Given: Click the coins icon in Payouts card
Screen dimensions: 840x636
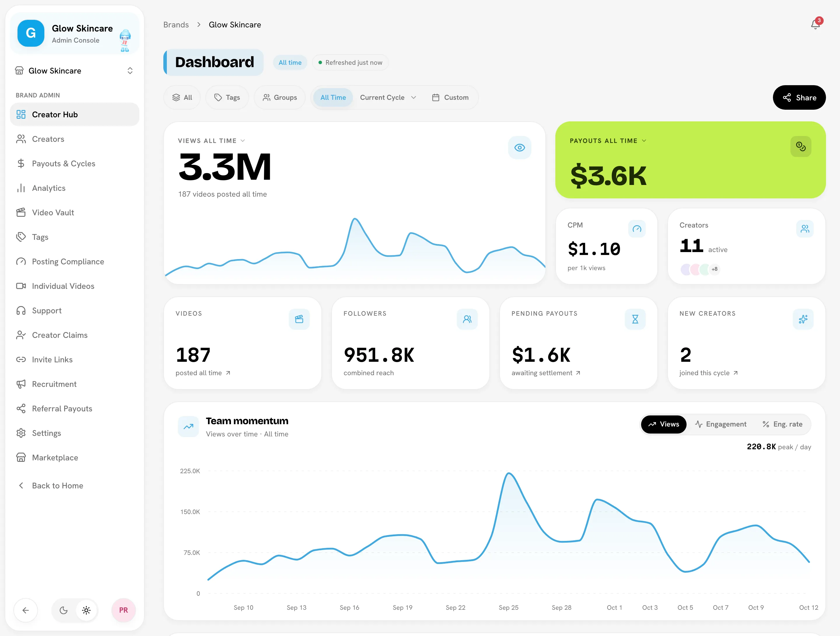Looking at the screenshot, I should tap(801, 147).
